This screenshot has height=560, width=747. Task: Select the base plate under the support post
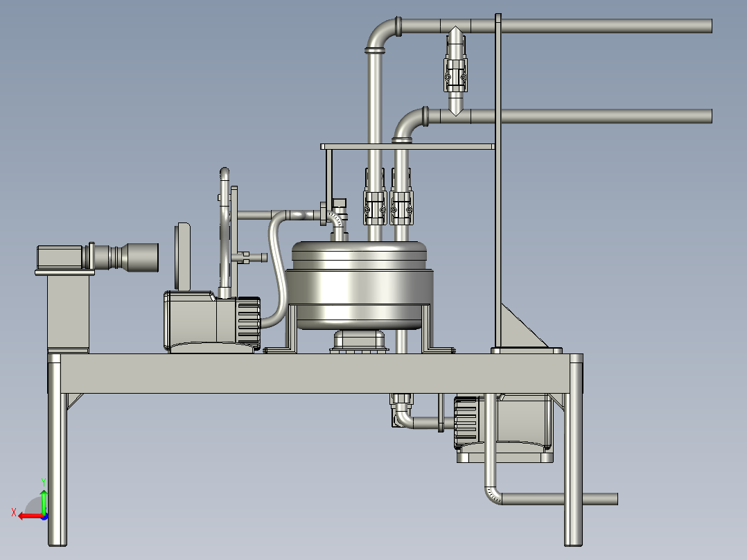pos(527,351)
